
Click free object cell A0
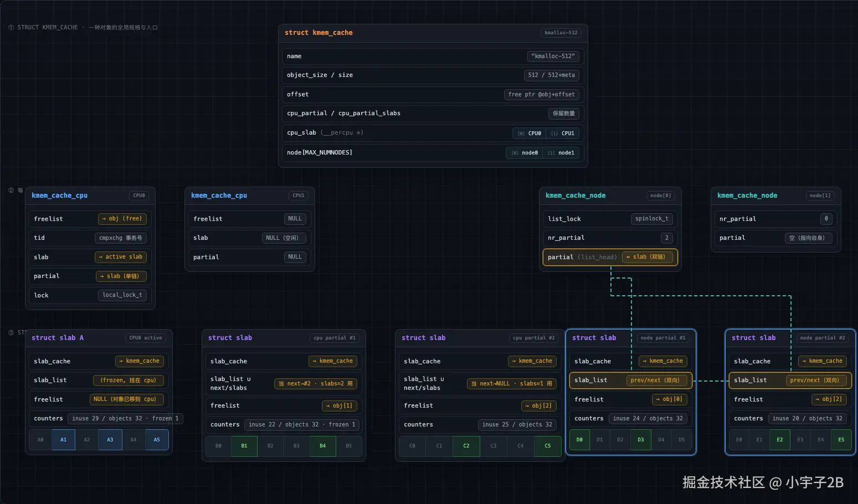tap(40, 440)
